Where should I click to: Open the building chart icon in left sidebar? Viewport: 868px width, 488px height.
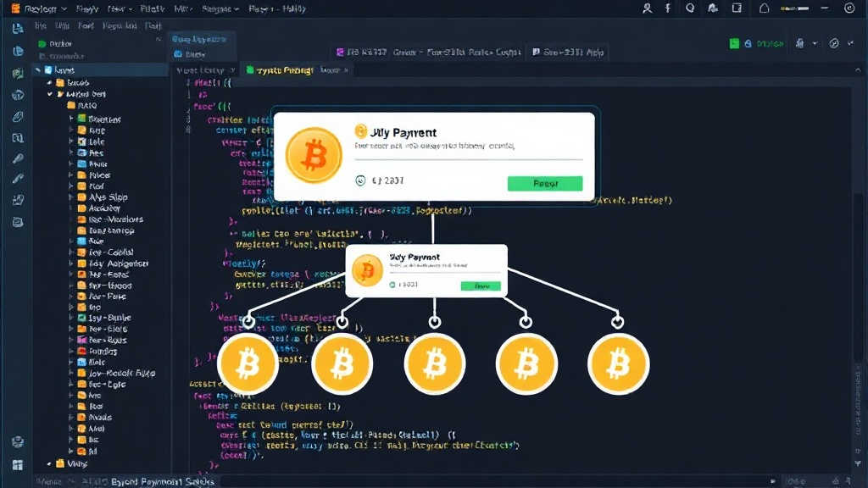pos(18,28)
